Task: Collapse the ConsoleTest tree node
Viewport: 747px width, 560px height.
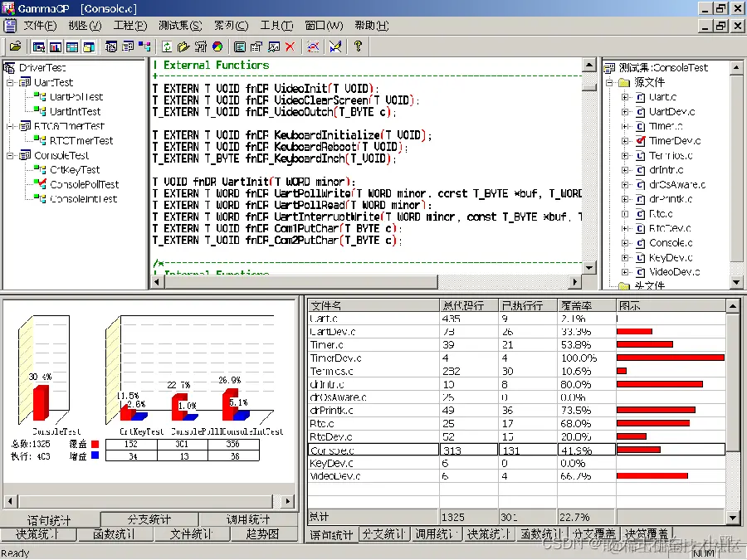Action: [10, 155]
